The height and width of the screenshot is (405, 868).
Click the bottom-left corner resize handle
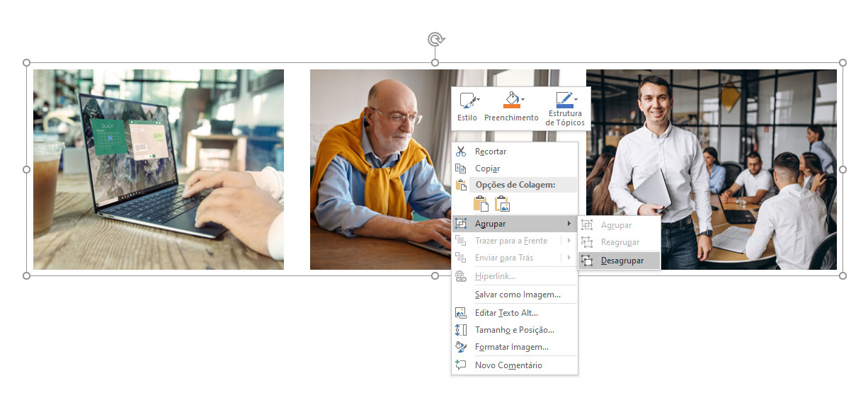tap(27, 275)
